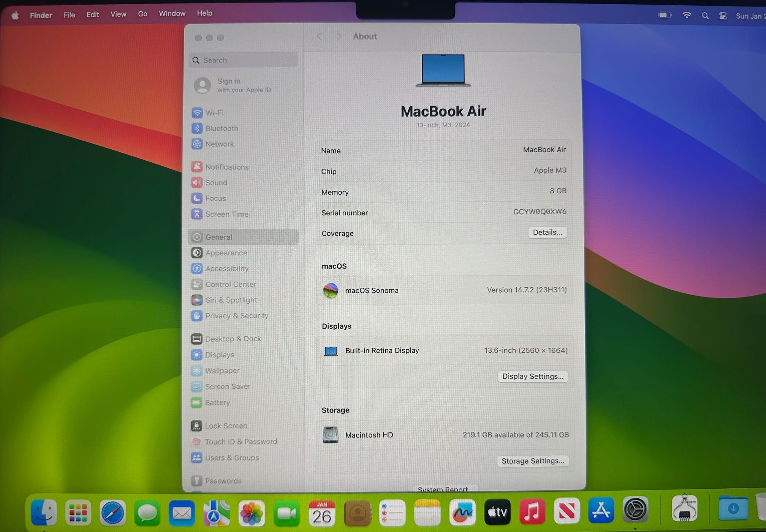This screenshot has height=532, width=766.
Task: Open Lock Screen settings in sidebar
Action: (219, 426)
